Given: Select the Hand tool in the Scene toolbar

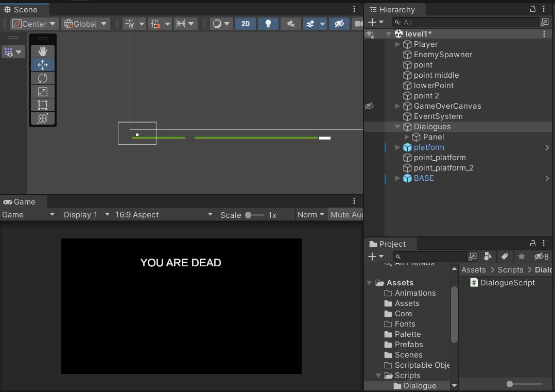Looking at the screenshot, I should point(43,51).
